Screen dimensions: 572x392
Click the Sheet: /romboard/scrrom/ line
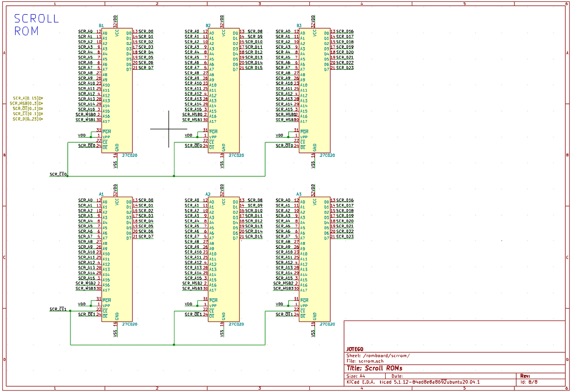(378, 356)
